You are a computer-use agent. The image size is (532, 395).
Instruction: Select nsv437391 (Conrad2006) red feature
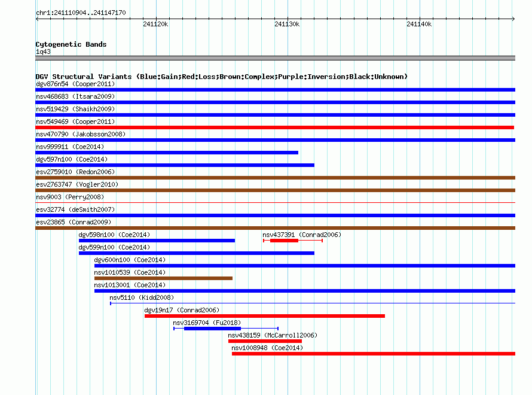point(292,241)
